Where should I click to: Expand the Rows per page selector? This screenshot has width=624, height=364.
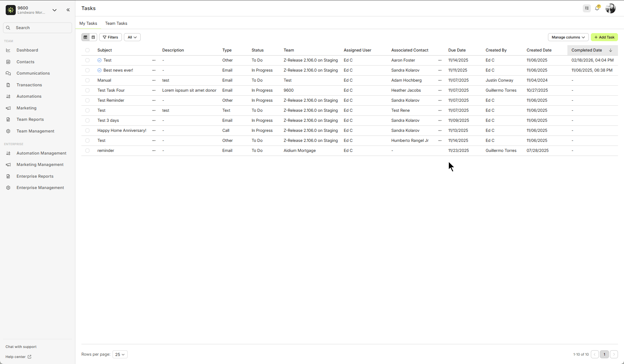coord(120,354)
